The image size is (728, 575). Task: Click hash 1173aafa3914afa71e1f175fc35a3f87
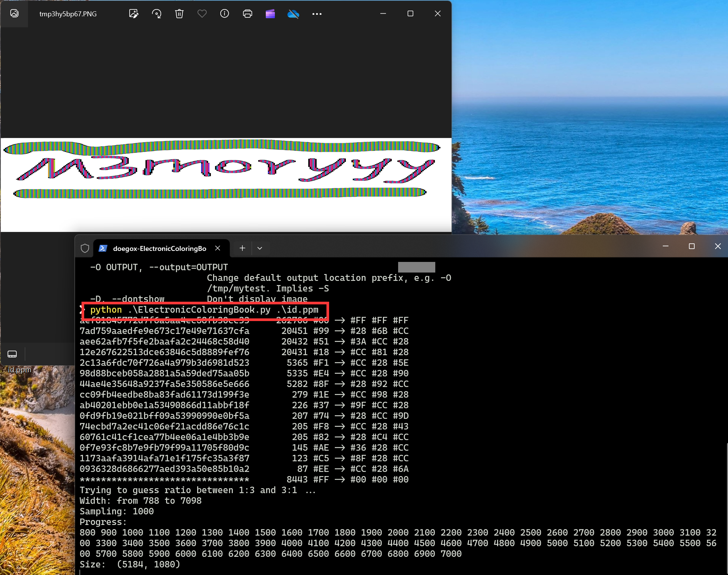click(x=165, y=458)
